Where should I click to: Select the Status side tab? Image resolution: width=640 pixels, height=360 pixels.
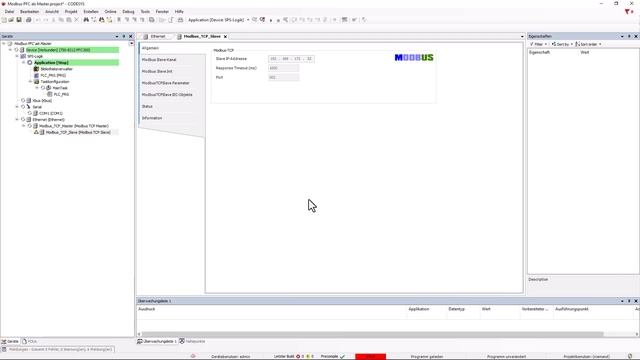coord(147,106)
